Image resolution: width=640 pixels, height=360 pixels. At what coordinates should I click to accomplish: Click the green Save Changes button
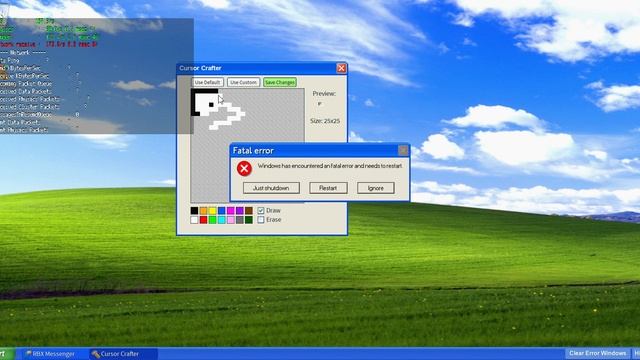(280, 82)
